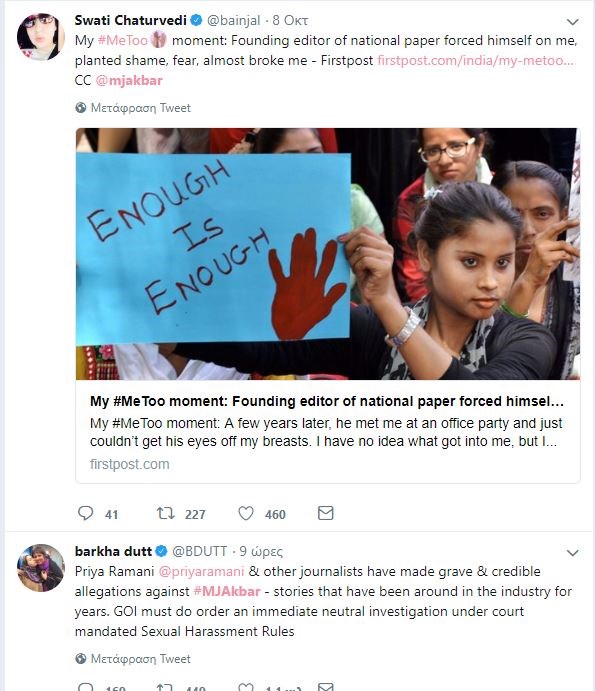Open the #MJAkbar hashtag

[227, 591]
